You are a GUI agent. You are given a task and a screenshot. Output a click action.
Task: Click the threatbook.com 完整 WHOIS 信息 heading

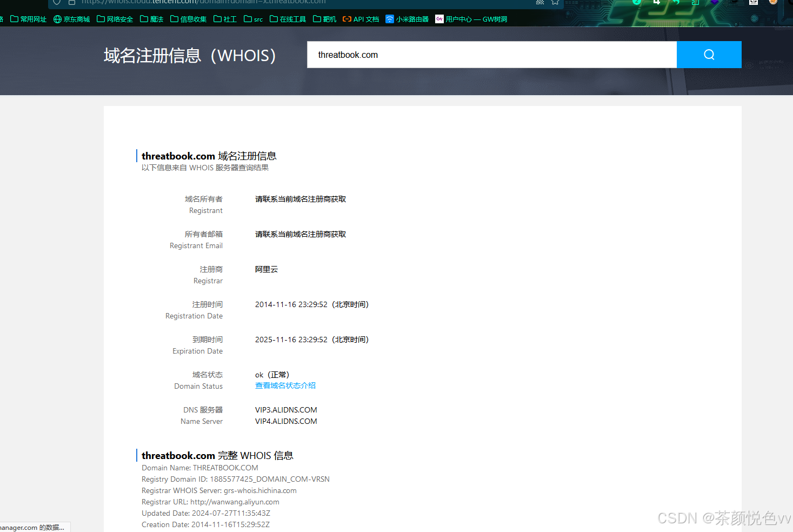[217, 455]
